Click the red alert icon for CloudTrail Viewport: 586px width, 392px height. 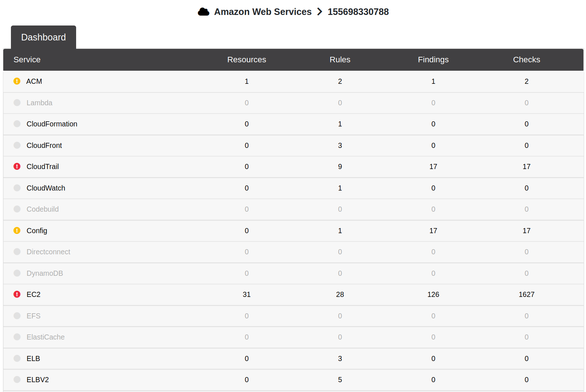pyautogui.click(x=17, y=166)
